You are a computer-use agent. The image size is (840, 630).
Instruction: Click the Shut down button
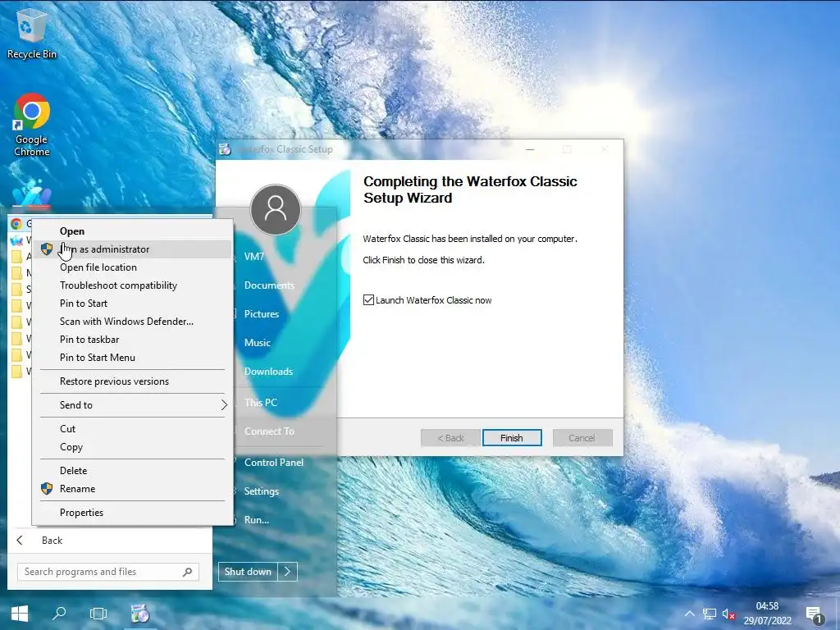248,572
